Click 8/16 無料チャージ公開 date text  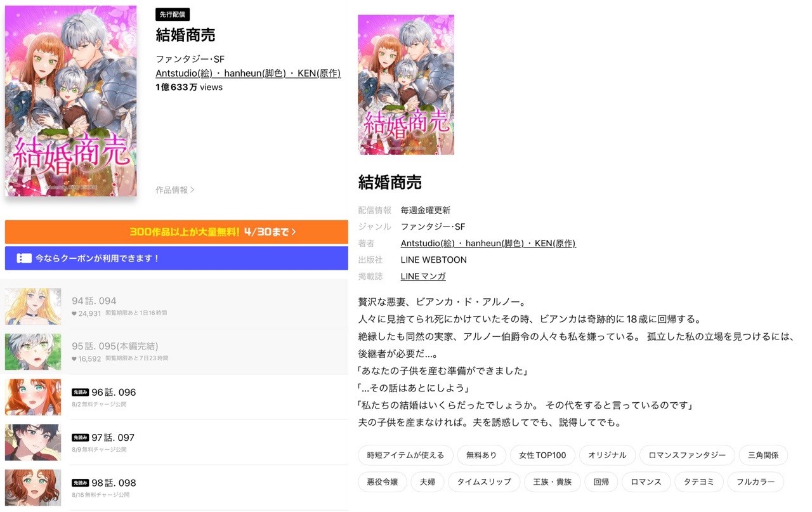point(100,495)
